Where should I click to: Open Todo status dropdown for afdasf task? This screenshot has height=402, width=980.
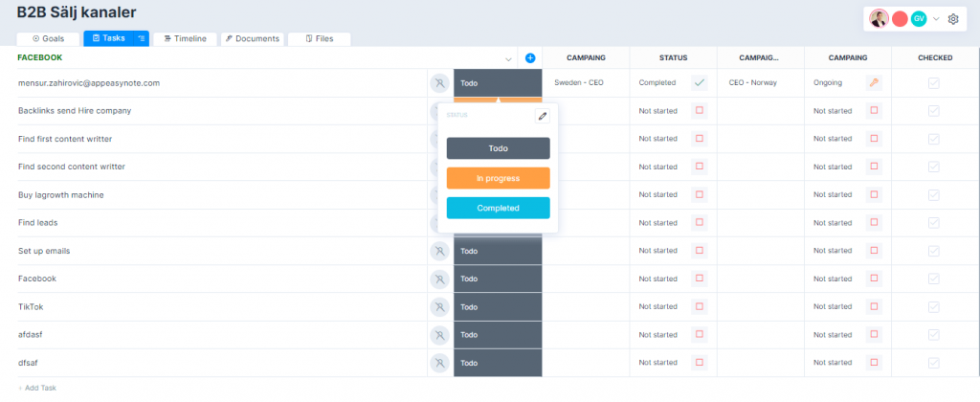[498, 335]
